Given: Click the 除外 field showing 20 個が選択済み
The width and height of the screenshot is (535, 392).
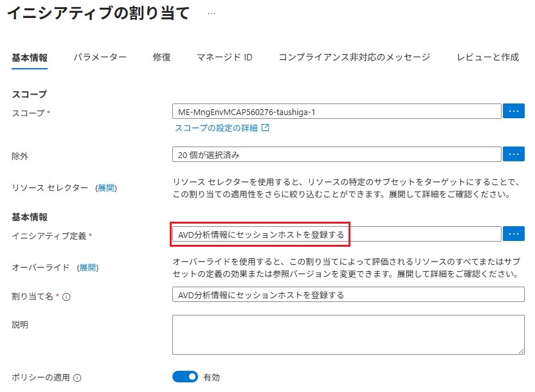Looking at the screenshot, I should point(336,154).
